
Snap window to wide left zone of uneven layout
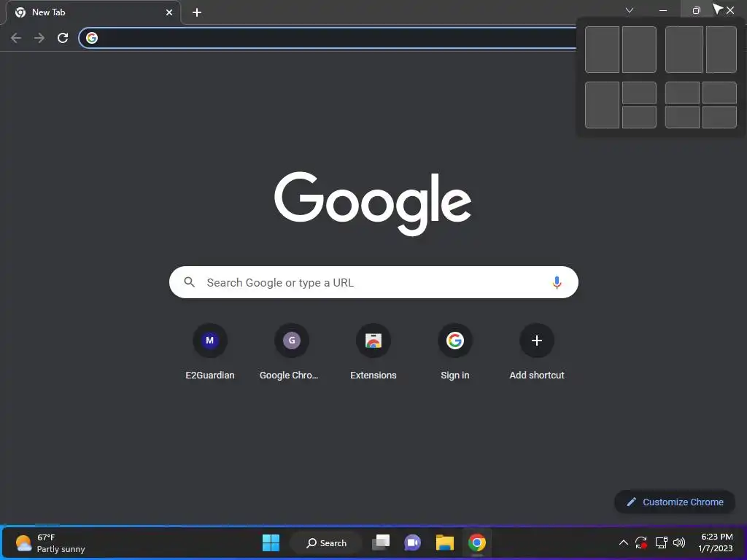(684, 50)
